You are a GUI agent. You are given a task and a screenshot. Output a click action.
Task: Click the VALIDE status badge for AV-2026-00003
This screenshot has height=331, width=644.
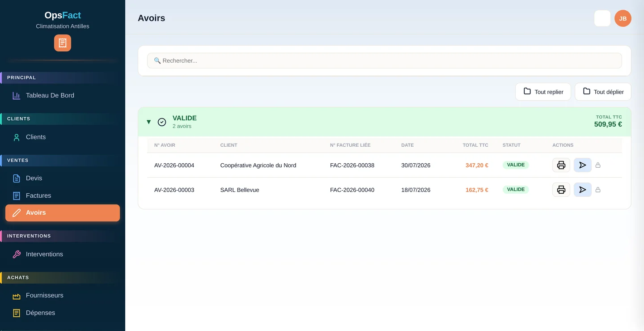tap(516, 189)
